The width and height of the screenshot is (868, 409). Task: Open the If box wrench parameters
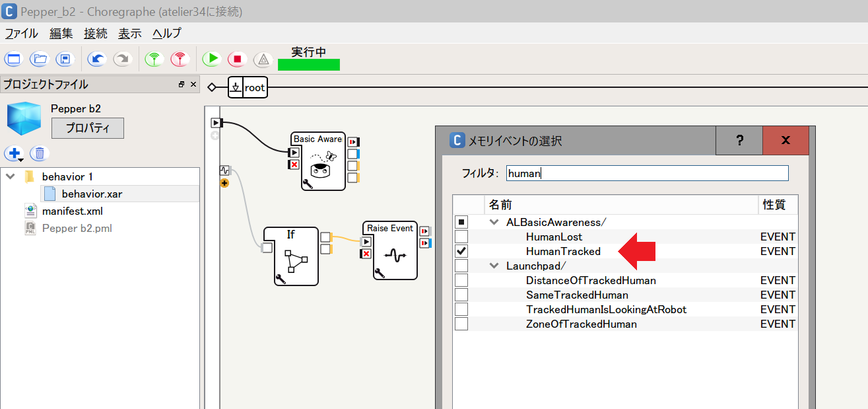280,279
